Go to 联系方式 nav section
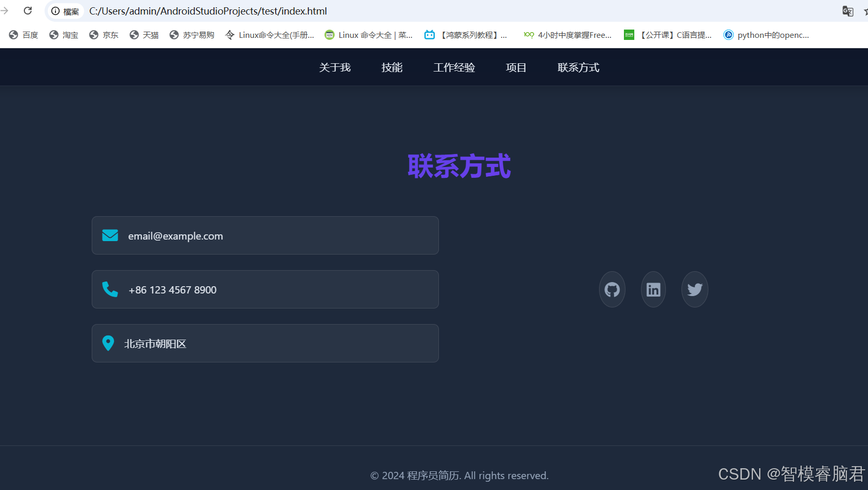Viewport: 868px width, 490px height. point(578,67)
